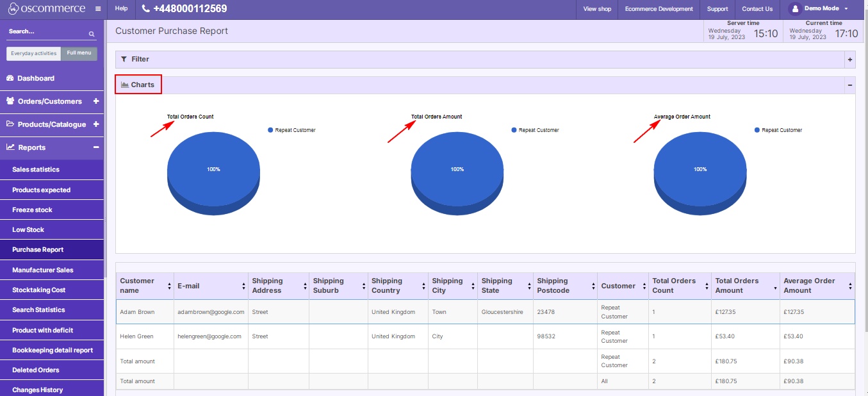Click the Total Orders Amount pie chart
Viewport: 868px width, 396px height.
457,173
